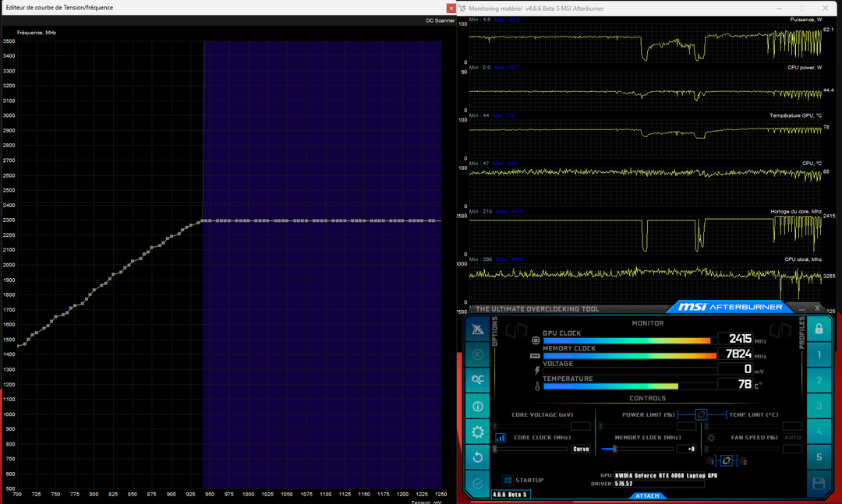This screenshot has height=504, width=842.
Task: Click the Curve field for Core Clock
Action: pyautogui.click(x=581, y=449)
